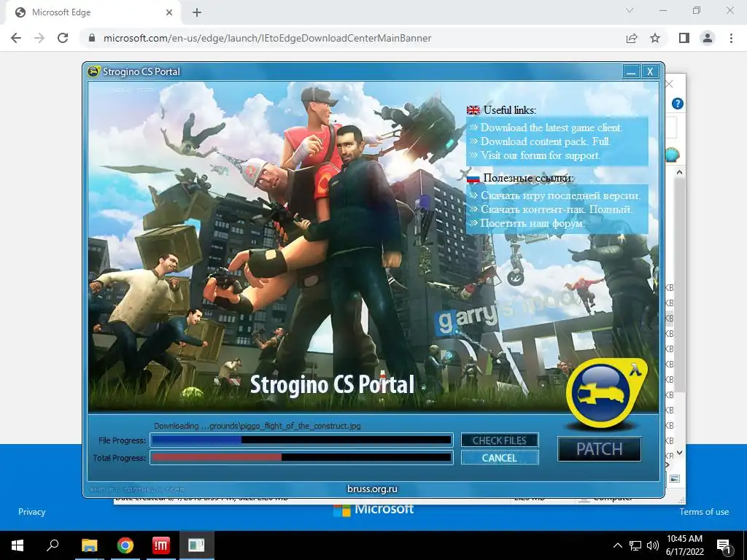Click the PATCH button
747x560 pixels.
click(600, 448)
